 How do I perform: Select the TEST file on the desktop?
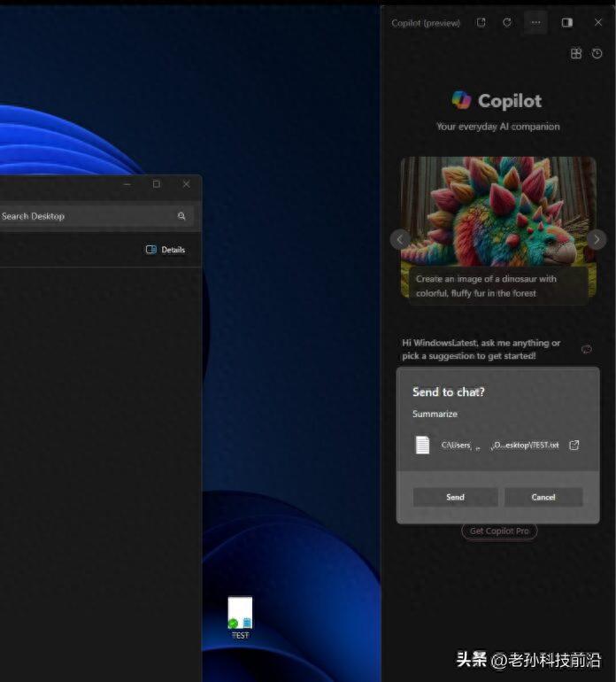coord(240,617)
